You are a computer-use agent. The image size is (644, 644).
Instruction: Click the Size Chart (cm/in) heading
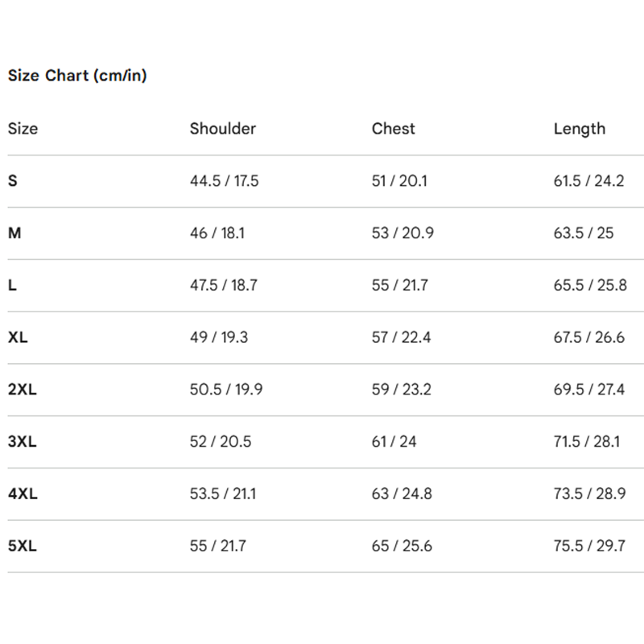pos(77,76)
